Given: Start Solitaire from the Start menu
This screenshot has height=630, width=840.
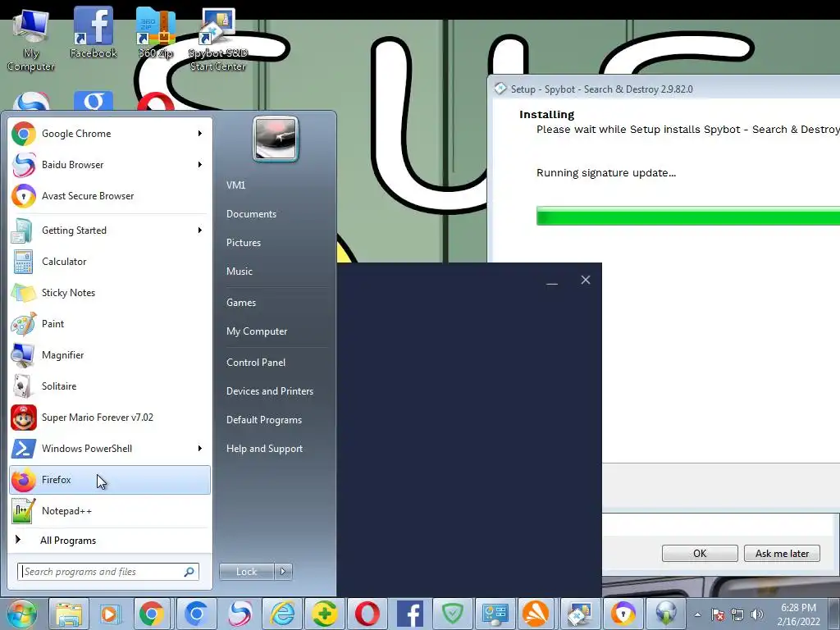Looking at the screenshot, I should point(110,386).
